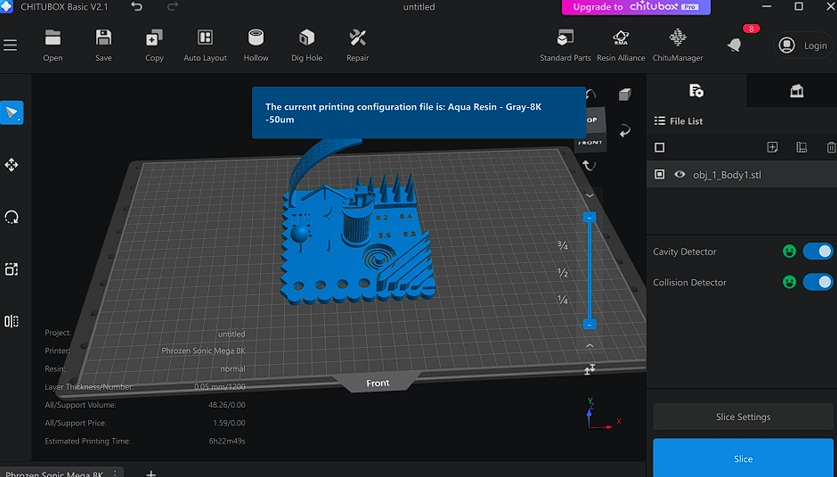Click the top handle of layer slider
This screenshot has height=477, width=837.
click(x=589, y=217)
